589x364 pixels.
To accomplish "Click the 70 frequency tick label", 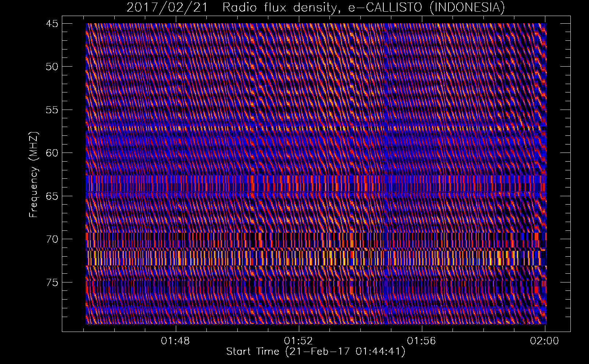I will [52, 239].
